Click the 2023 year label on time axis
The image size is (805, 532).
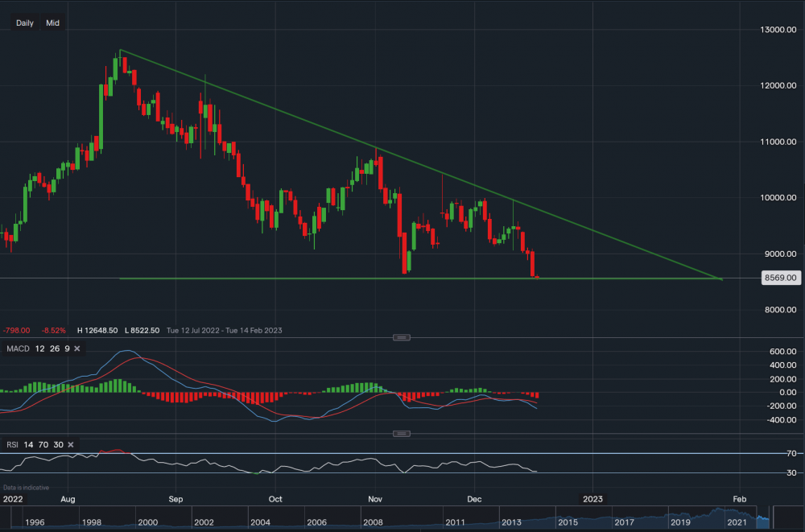click(x=592, y=499)
